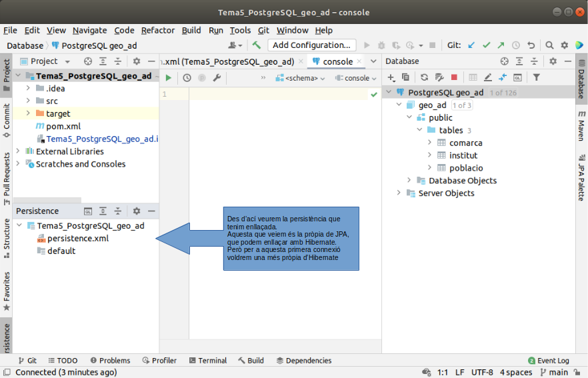Expand the target folder
The height and width of the screenshot is (378, 588).
(28, 113)
